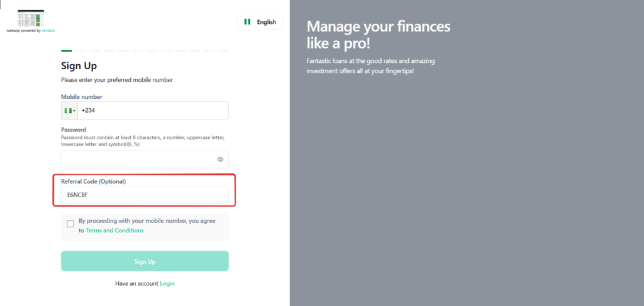Click into the Password field
The width and height of the screenshot is (644, 306).
pos(138,159)
